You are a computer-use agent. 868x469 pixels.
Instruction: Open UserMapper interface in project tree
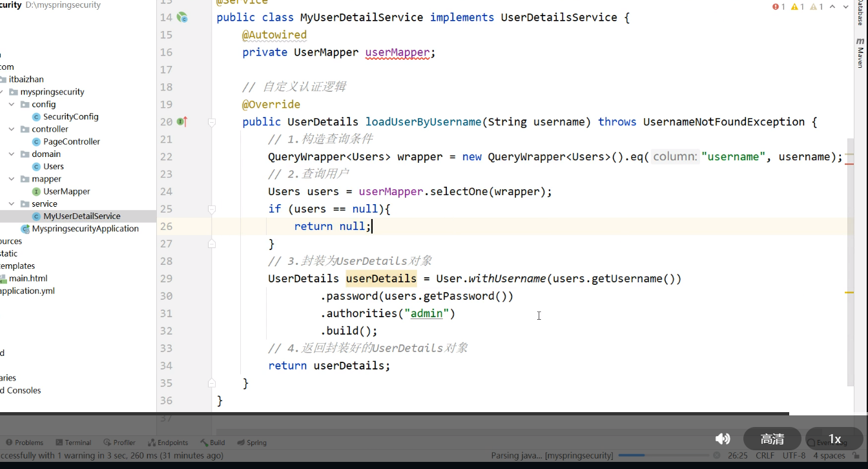pyautogui.click(x=67, y=191)
